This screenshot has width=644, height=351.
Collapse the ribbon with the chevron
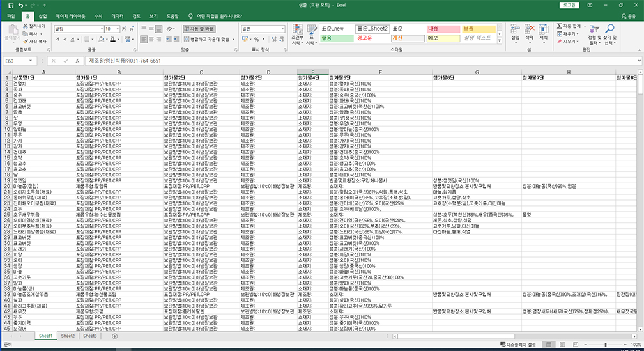point(639,50)
